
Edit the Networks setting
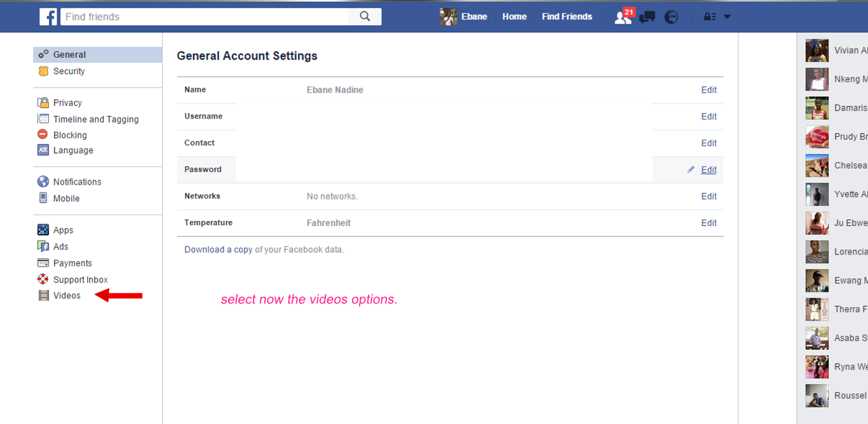pos(709,197)
